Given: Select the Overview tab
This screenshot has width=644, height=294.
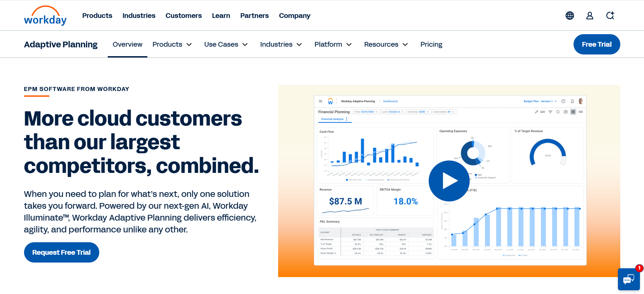Looking at the screenshot, I should pos(127,44).
